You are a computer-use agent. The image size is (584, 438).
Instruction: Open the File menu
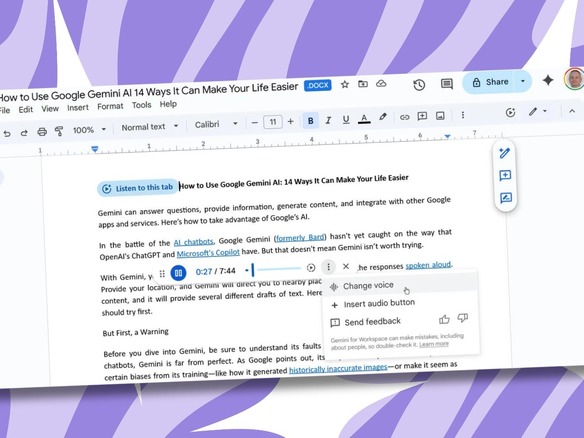(x=5, y=110)
